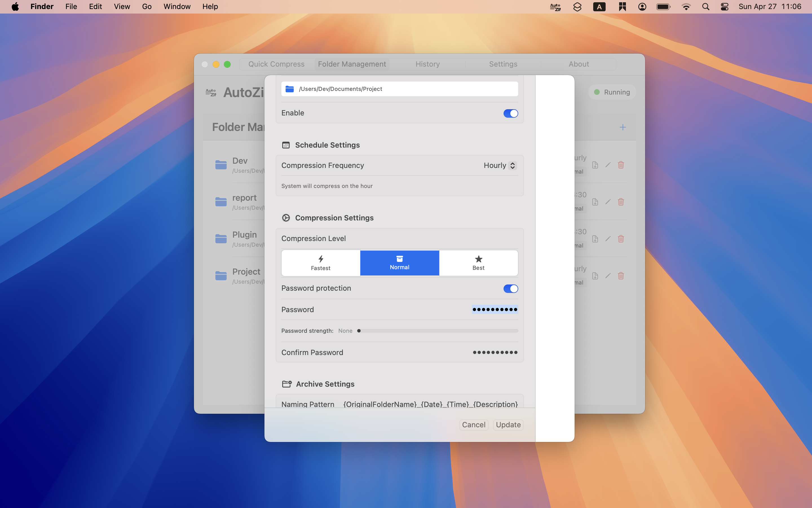Screen dimensions: 812x508
Task: Click the compress-now icon in report row
Action: (595, 202)
